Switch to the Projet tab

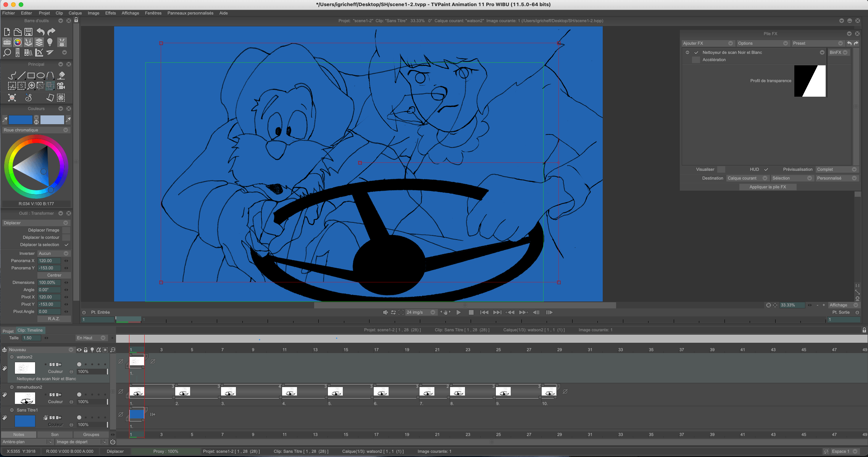pos(8,331)
